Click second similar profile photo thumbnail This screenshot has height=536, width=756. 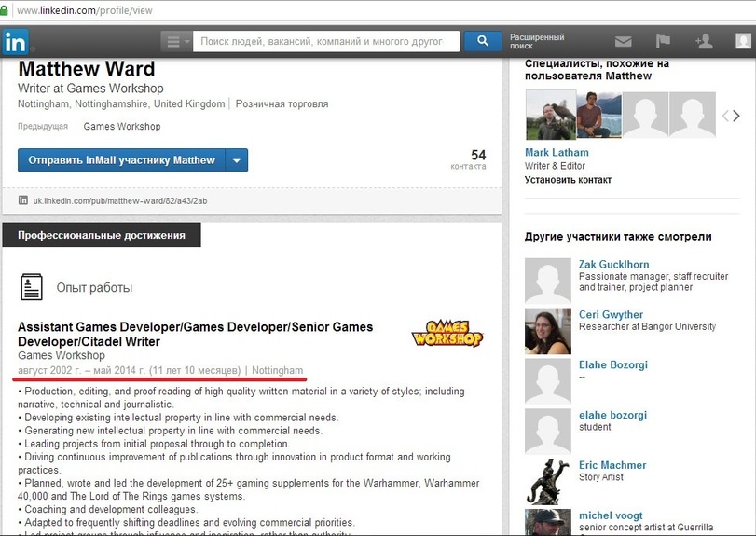(598, 116)
